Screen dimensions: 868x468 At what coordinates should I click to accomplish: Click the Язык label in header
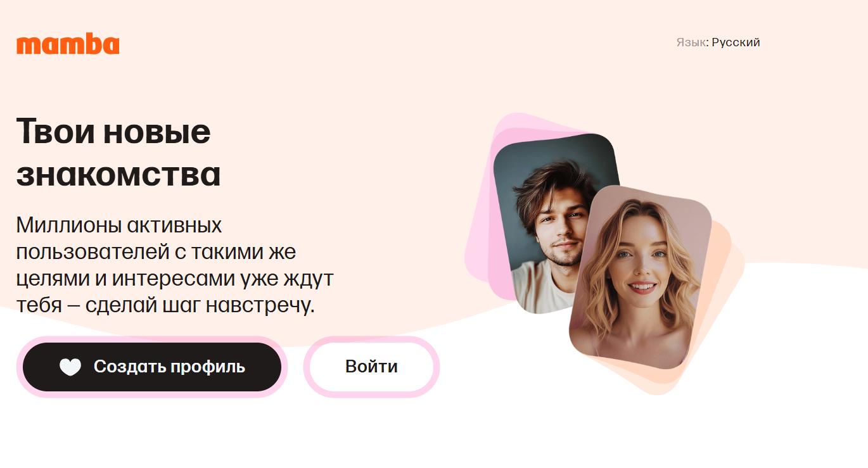pos(691,42)
